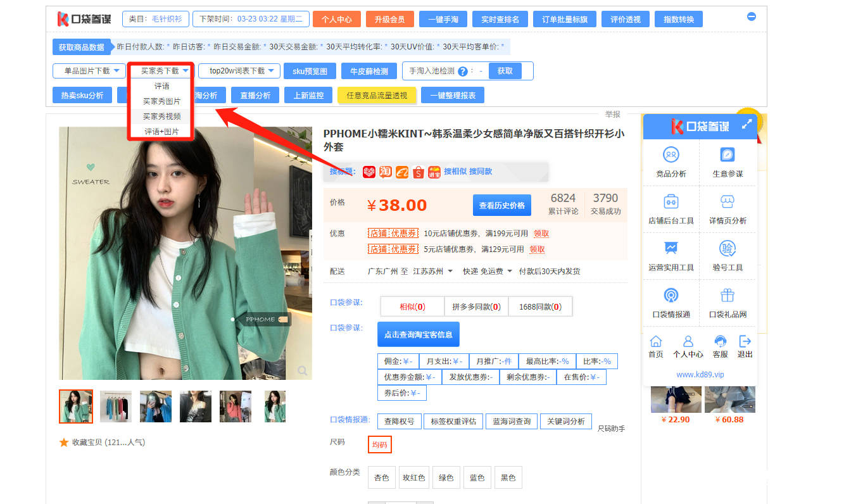Open 验号工具 icon
The width and height of the screenshot is (863, 504).
click(728, 248)
